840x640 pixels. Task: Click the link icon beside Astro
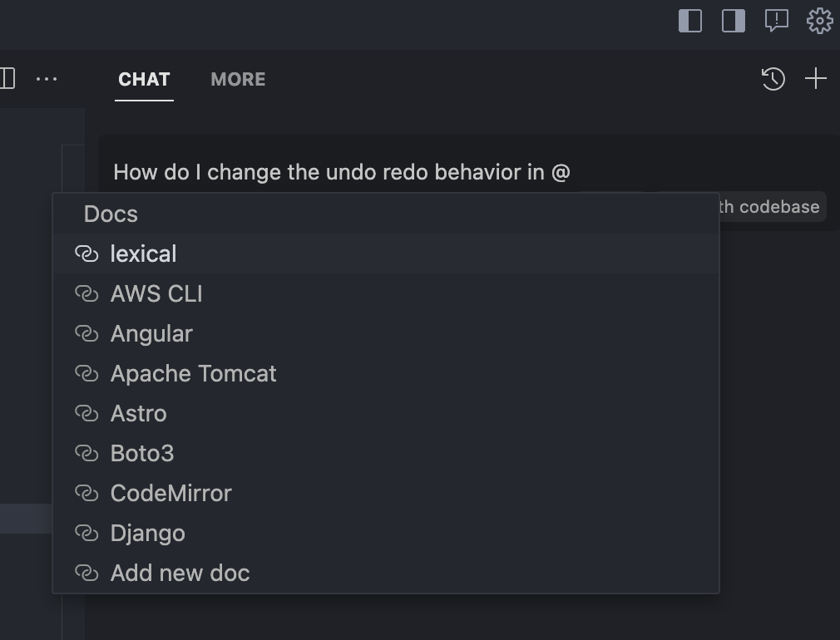(x=86, y=413)
